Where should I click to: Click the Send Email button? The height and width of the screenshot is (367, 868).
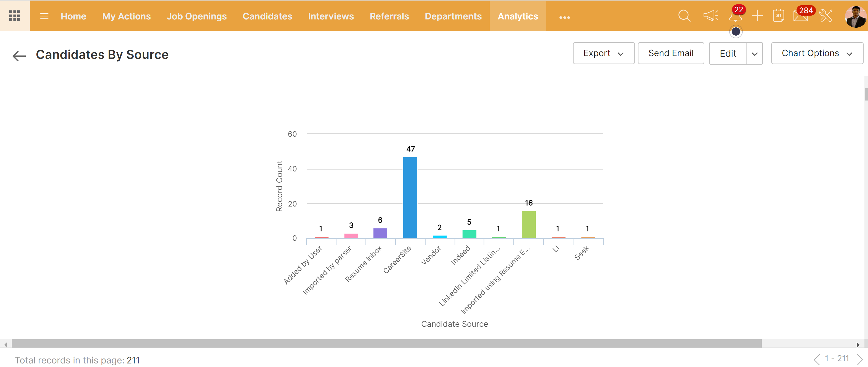click(671, 53)
